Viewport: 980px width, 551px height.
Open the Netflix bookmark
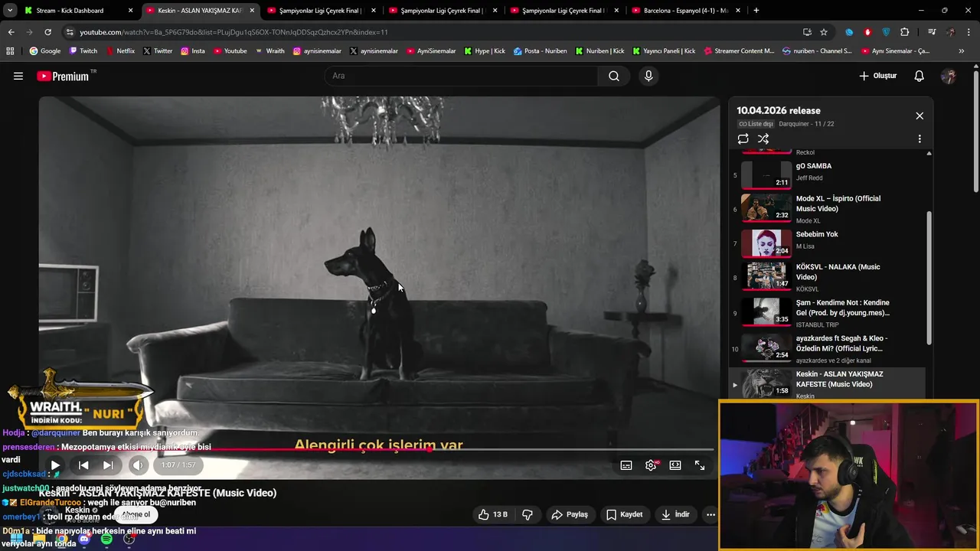(120, 51)
